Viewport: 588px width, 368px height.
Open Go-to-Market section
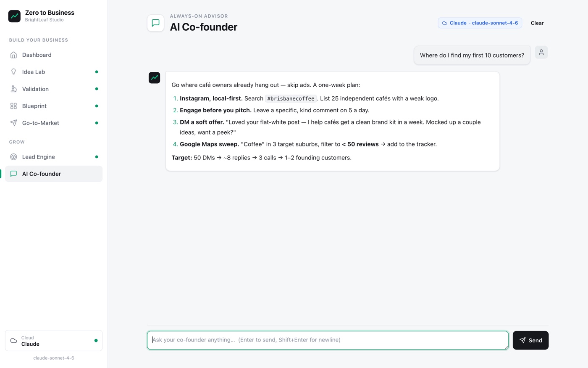point(54,123)
